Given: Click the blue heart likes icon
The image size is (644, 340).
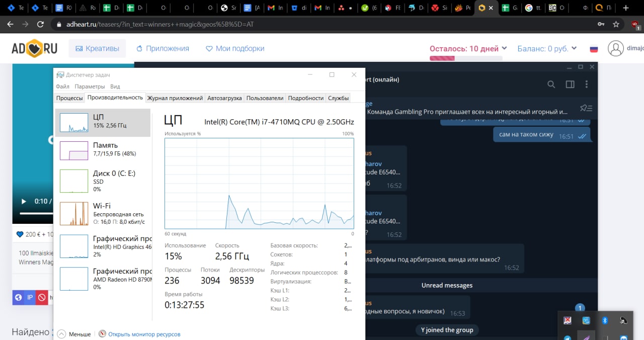Looking at the screenshot, I should (20, 234).
